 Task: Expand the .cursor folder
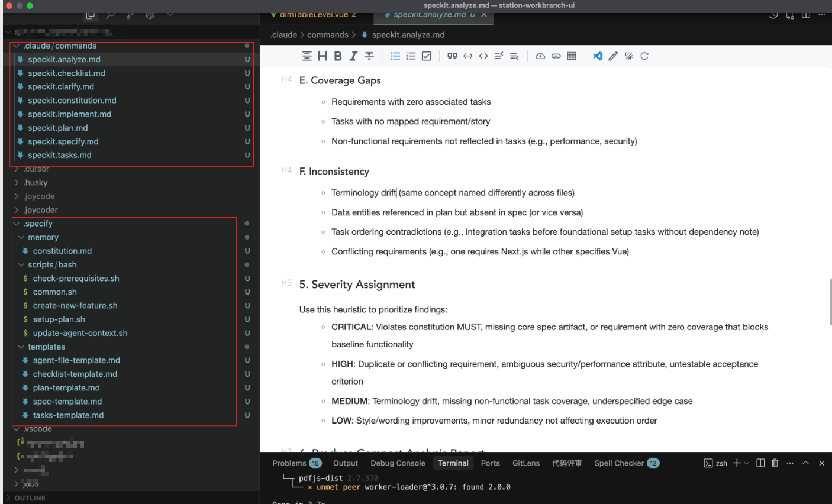pyautogui.click(x=17, y=169)
